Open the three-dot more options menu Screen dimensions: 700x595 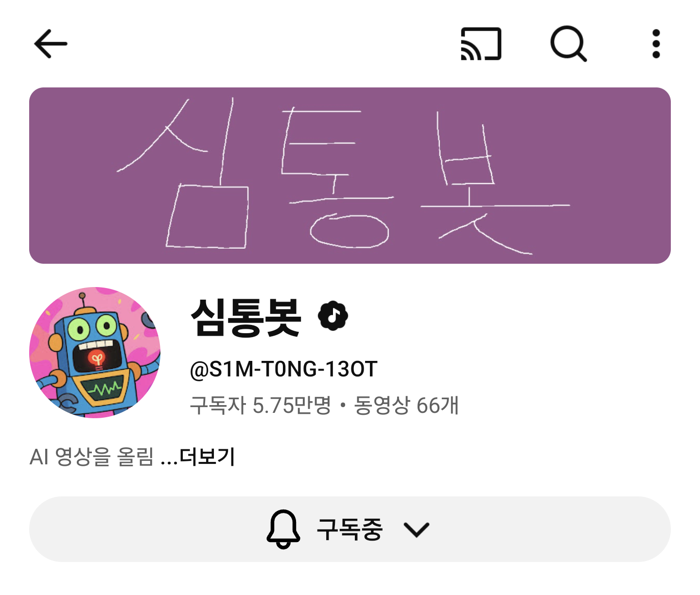pos(656,44)
